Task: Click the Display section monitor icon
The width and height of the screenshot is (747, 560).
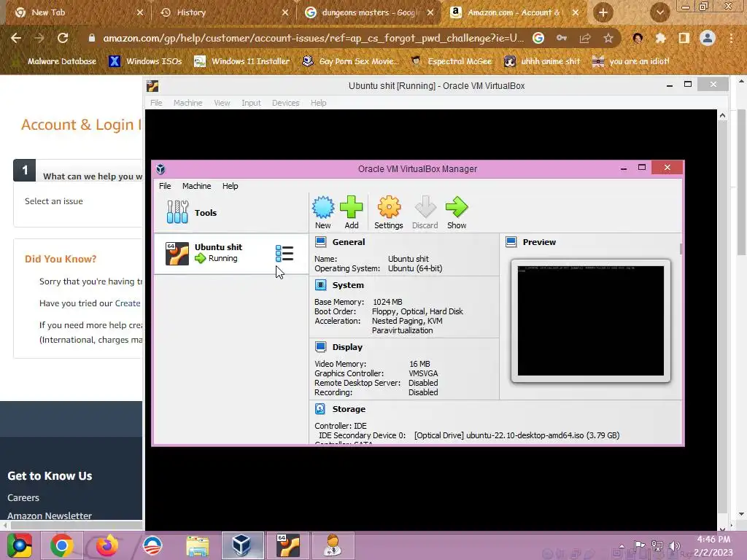Action: pos(321,346)
